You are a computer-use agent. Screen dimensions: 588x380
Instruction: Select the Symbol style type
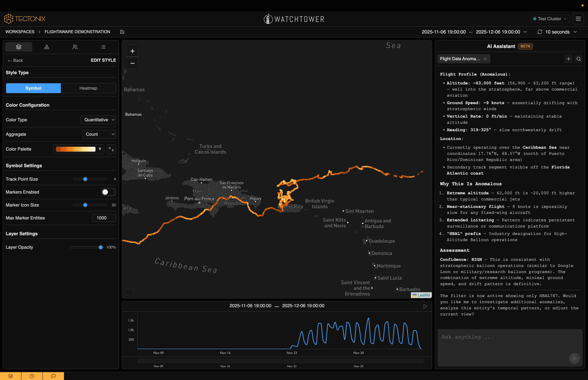coord(33,88)
